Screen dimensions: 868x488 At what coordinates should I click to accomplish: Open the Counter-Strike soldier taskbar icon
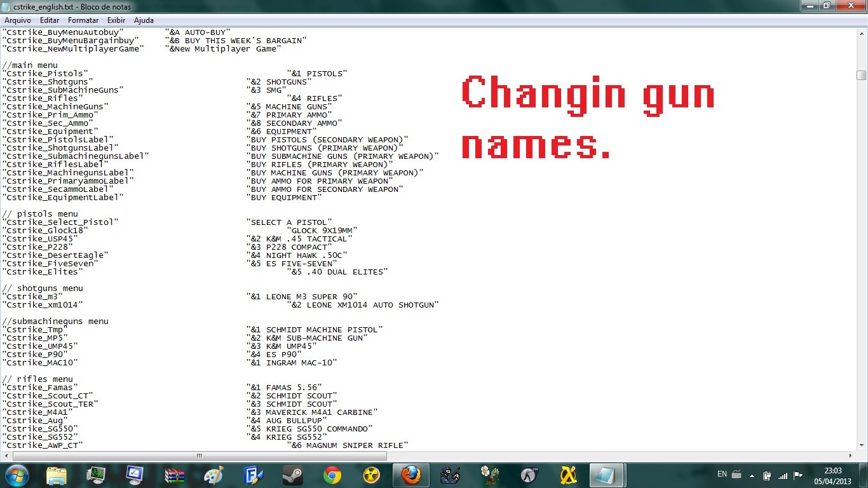pos(451,475)
